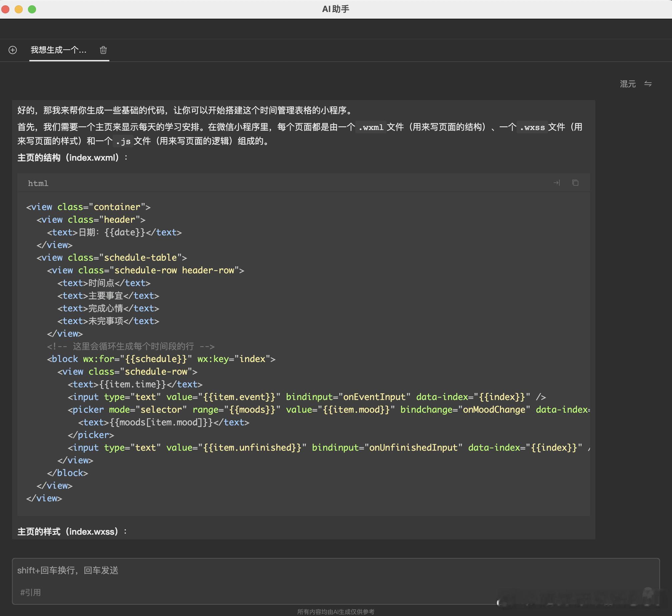This screenshot has height=616, width=672.
Task: Click the 所有内容均由AI生成仅供参考 disclaimer
Action: (336, 612)
